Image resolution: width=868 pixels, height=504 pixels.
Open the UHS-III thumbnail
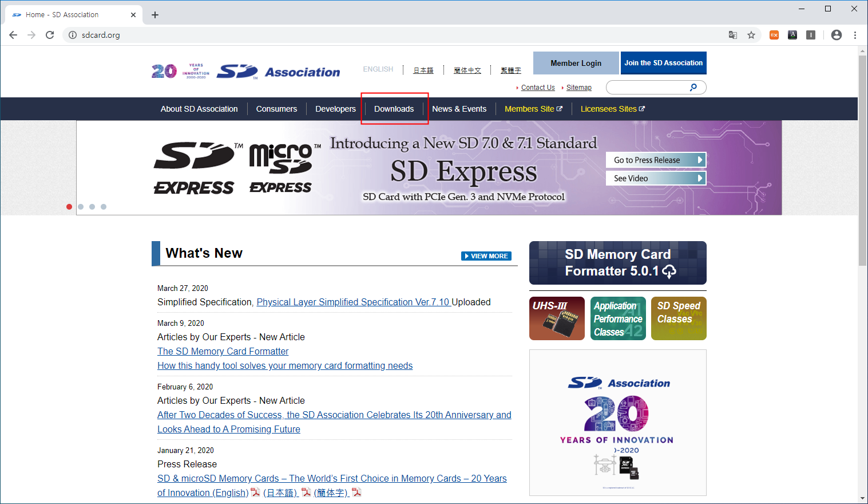pyautogui.click(x=557, y=318)
